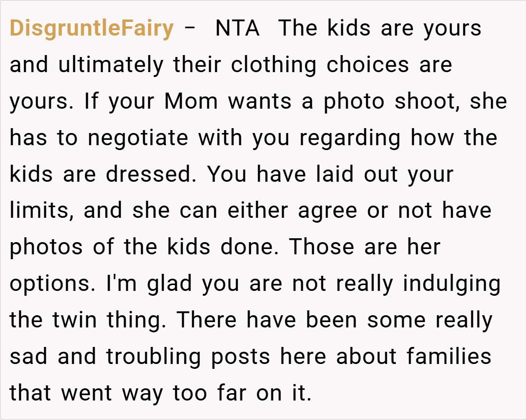Screen dimensions: 526x420
Task: Click the word "dressed" in the comment
Action: click(148, 175)
